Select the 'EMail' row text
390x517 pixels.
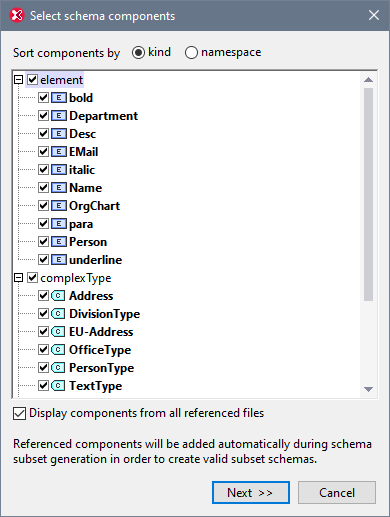83,152
